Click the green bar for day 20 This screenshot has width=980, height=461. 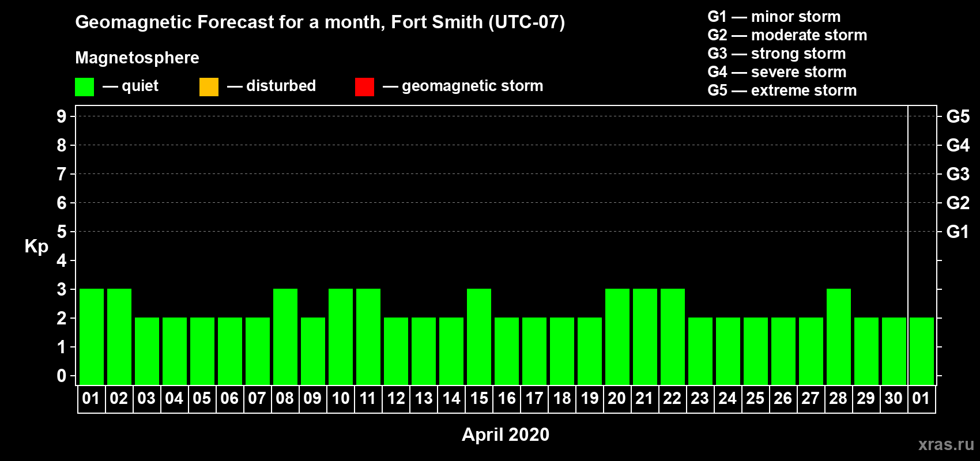(617, 337)
